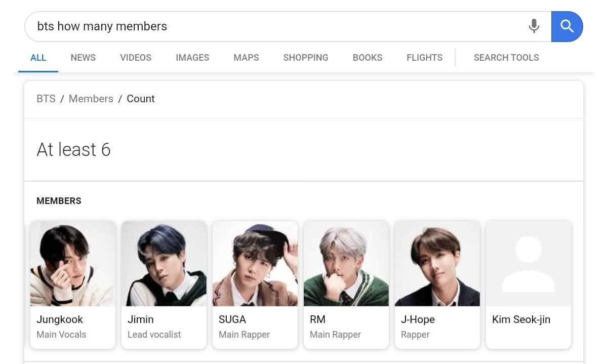
Task: Open RM's photo thumbnail
Action: pos(346,264)
